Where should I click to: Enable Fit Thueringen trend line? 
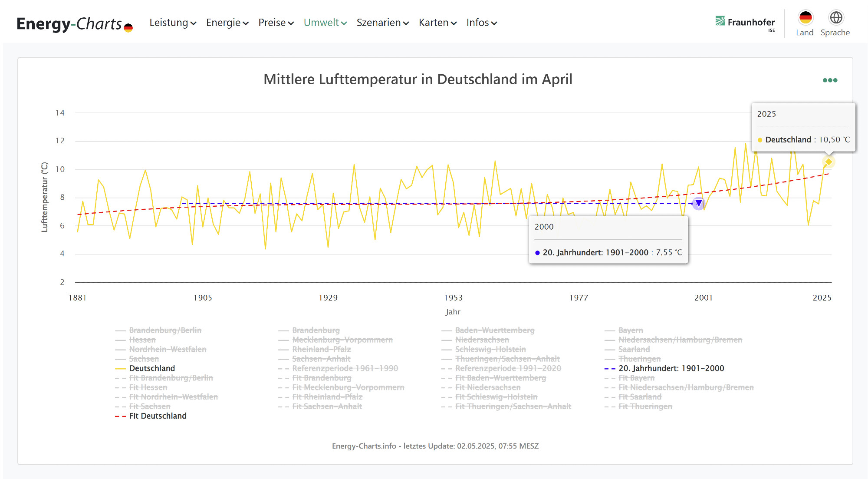tap(638, 406)
